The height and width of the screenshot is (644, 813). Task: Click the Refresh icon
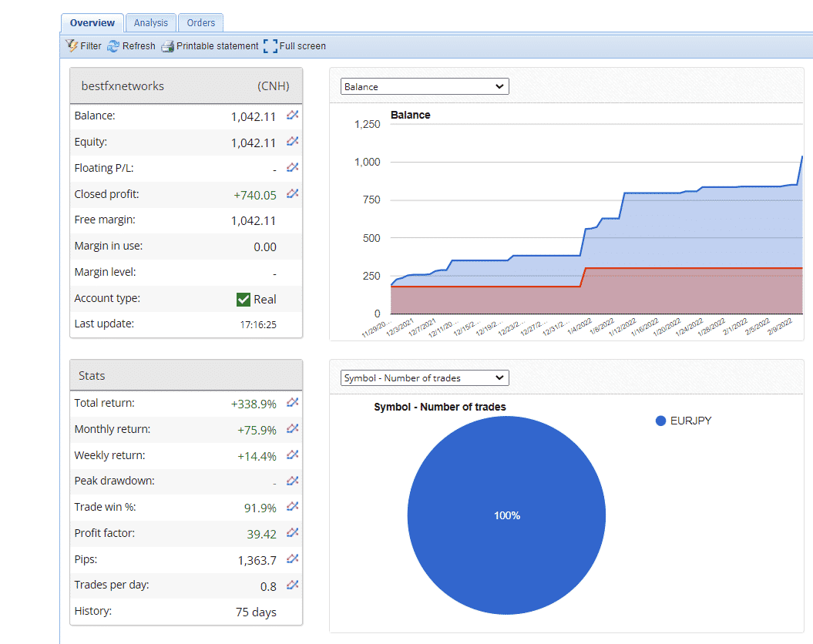click(x=114, y=45)
